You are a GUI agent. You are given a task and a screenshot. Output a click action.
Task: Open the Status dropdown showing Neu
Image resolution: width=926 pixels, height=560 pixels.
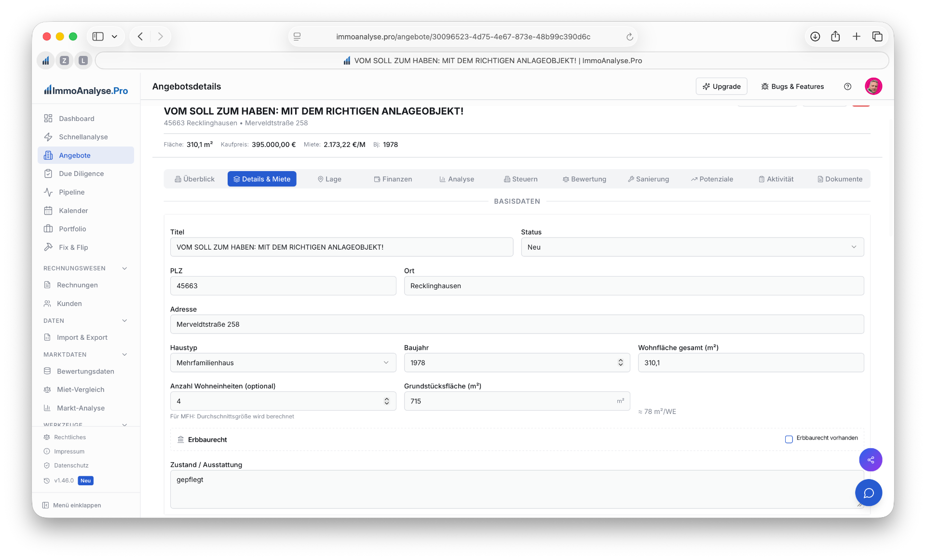tap(692, 247)
